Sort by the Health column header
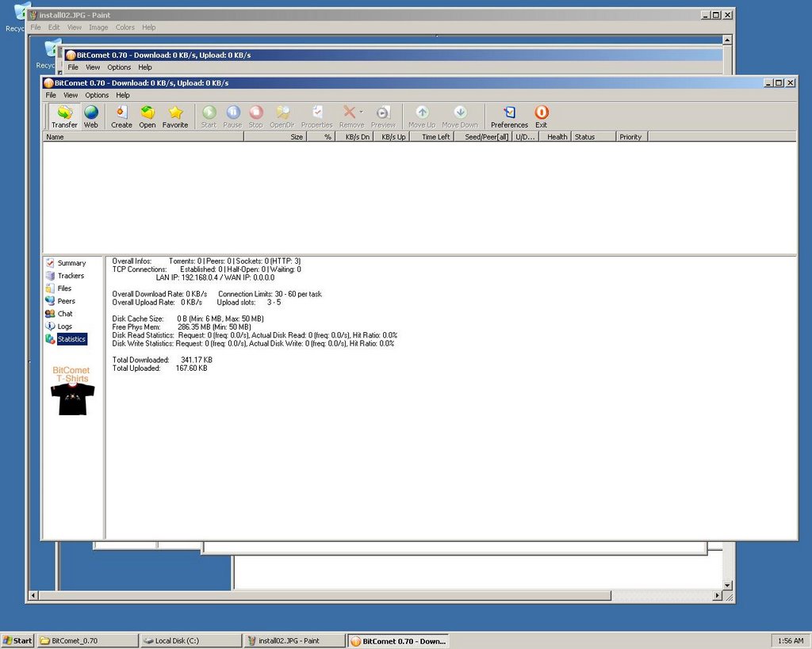Viewport: 812px width, 649px height. (x=554, y=136)
